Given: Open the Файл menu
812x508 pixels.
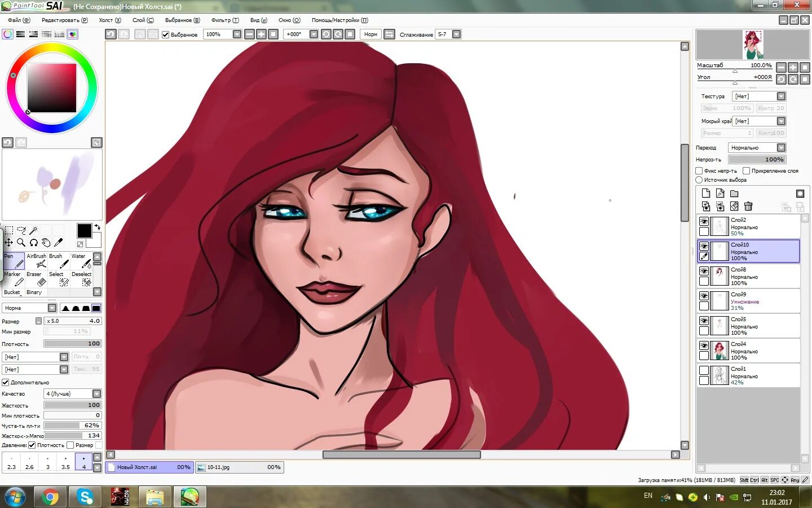Looking at the screenshot, I should coord(19,20).
